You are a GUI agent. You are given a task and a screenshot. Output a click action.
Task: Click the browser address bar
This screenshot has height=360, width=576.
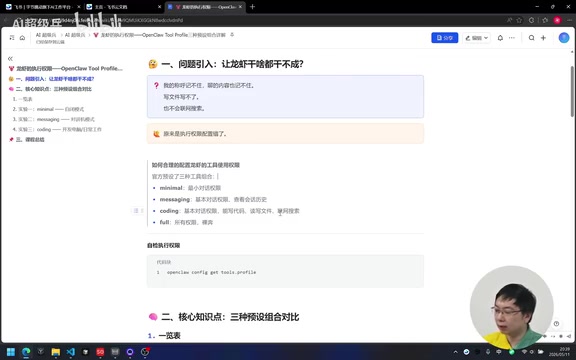tap(257, 20)
